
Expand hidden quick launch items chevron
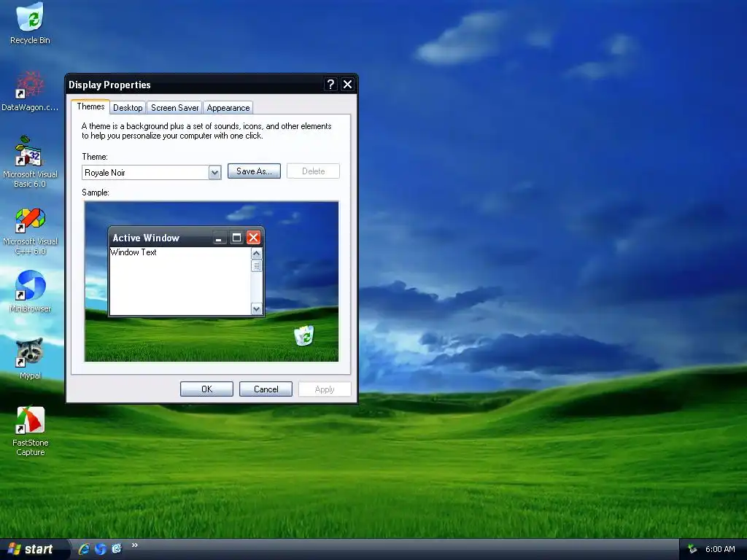(135, 545)
